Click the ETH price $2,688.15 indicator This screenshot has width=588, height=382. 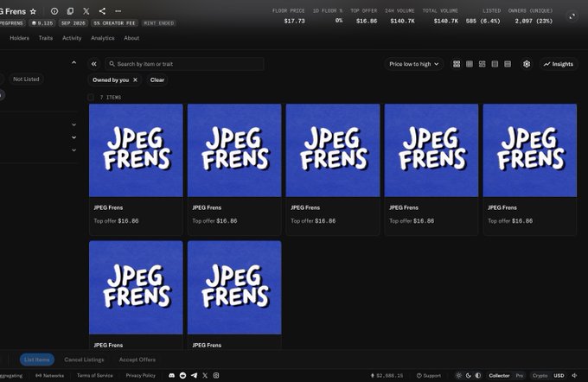pos(387,375)
